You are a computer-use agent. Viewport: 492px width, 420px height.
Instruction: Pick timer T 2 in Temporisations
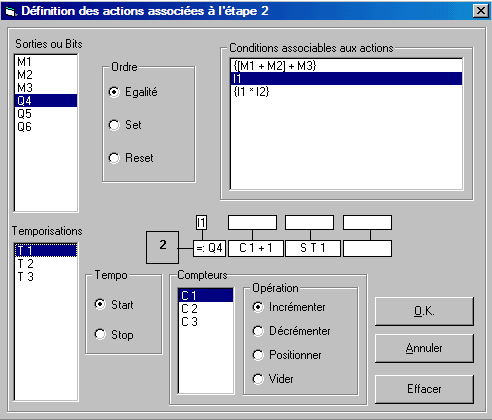point(46,264)
